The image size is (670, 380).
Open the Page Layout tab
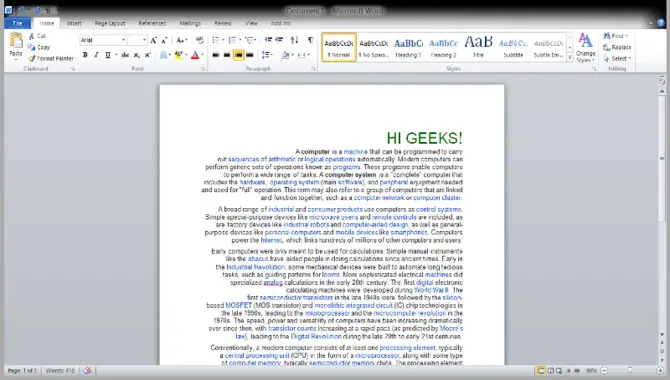point(110,23)
